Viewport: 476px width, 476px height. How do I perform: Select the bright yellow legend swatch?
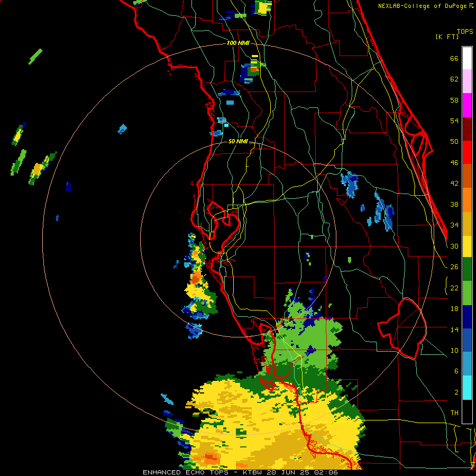tap(467, 246)
